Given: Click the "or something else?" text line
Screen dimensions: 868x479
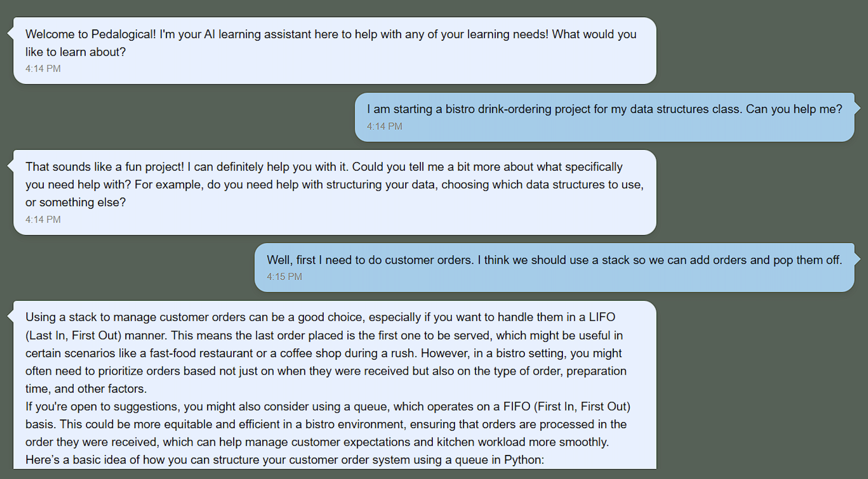Looking at the screenshot, I should [75, 202].
